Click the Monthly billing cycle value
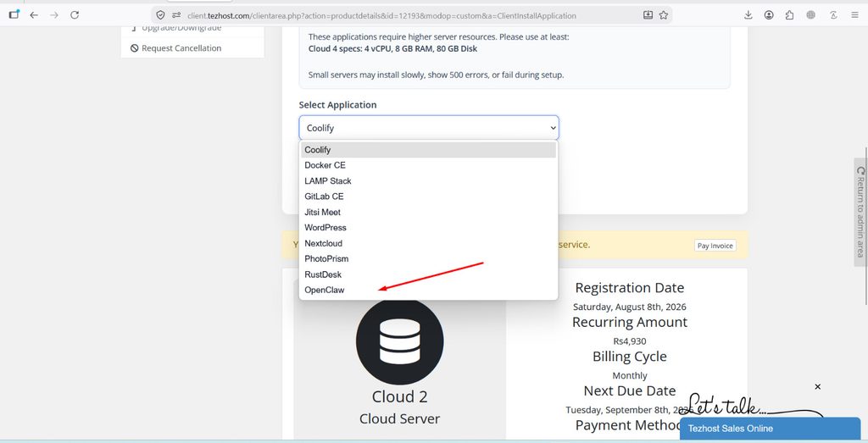 pyautogui.click(x=630, y=375)
